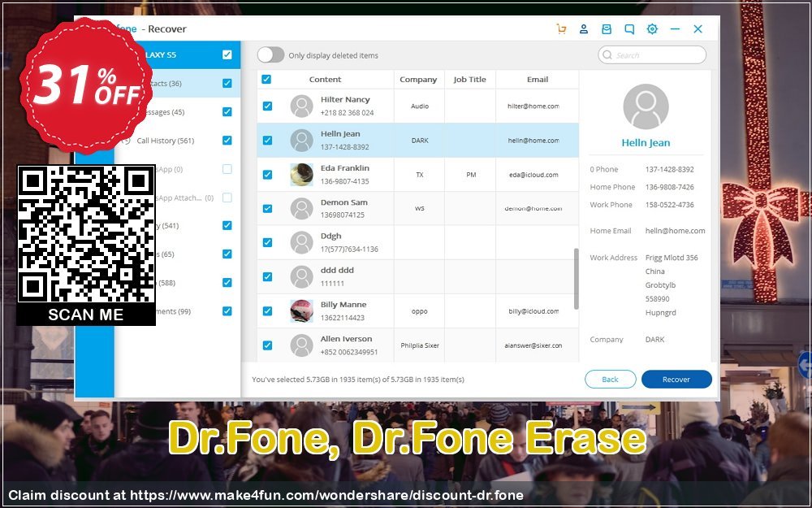812x508 pixels.
Task: Click the search magnifier icon
Action: pos(607,55)
